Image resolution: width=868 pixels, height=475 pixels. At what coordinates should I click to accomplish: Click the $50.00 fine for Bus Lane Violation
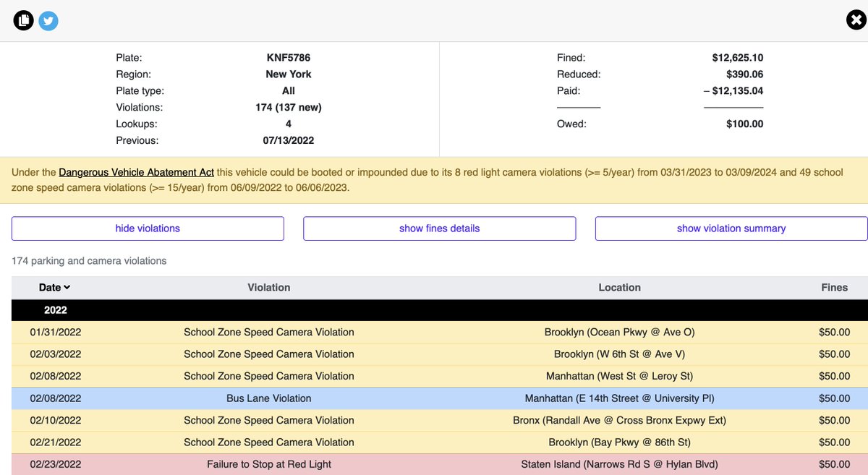tap(835, 398)
